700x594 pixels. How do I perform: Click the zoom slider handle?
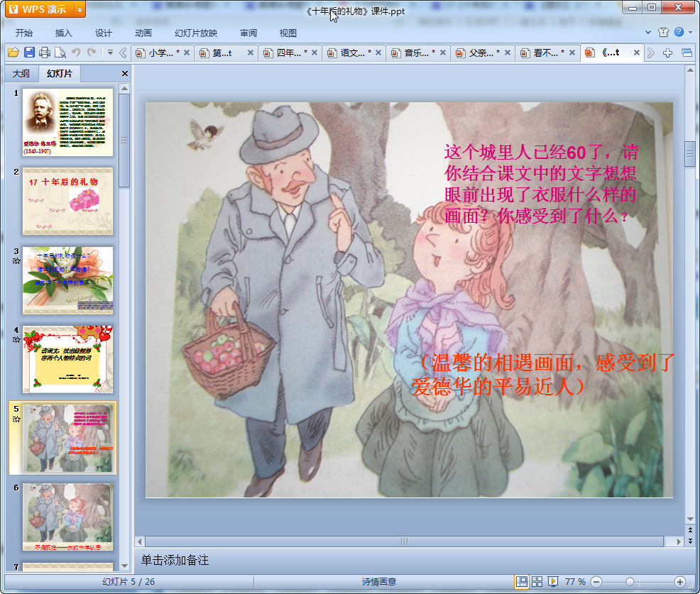pos(630,581)
